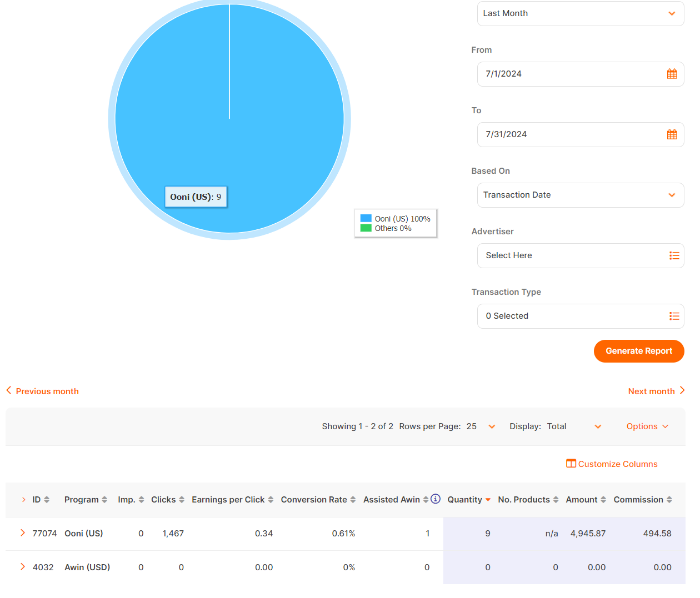Sort by Commission column arrows
The width and height of the screenshot is (700, 598).
tap(669, 500)
